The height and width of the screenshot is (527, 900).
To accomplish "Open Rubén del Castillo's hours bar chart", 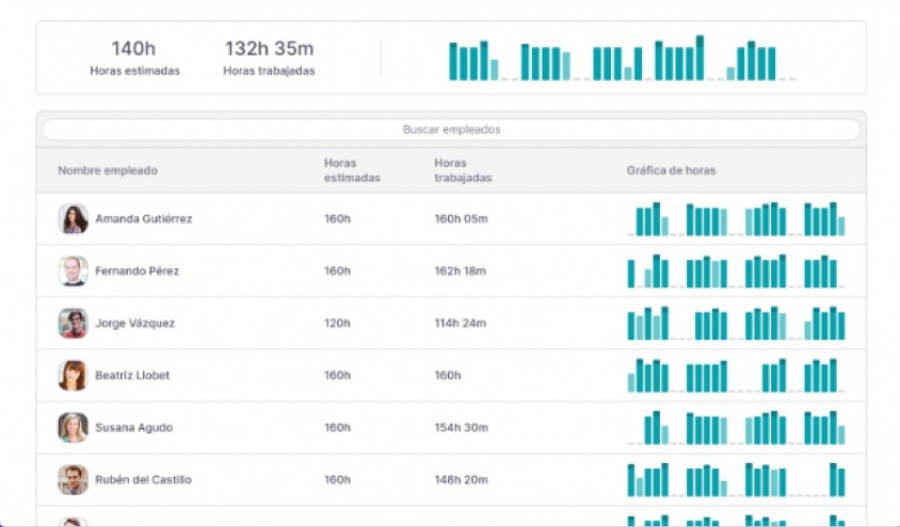I will click(x=736, y=480).
